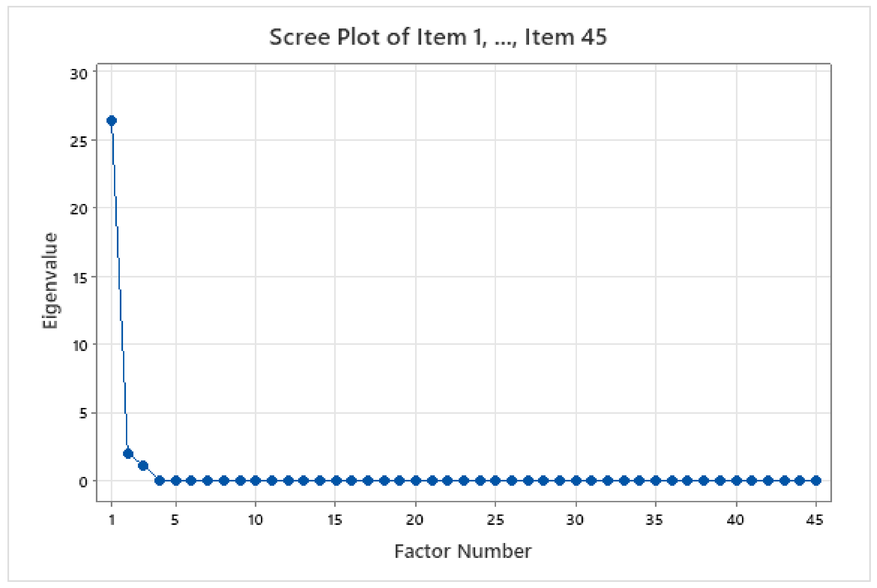Click the data point for factor 1
Screen dimensions: 877x588
[x=111, y=120]
